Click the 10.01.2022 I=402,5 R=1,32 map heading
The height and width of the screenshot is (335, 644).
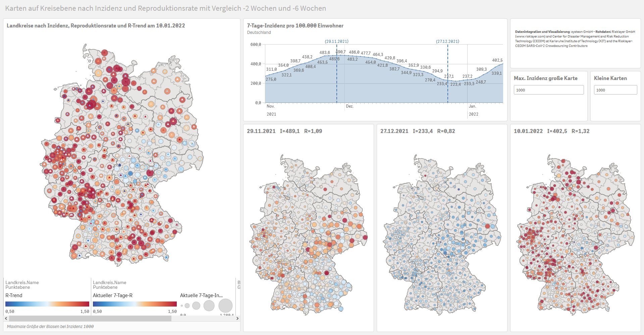point(551,131)
